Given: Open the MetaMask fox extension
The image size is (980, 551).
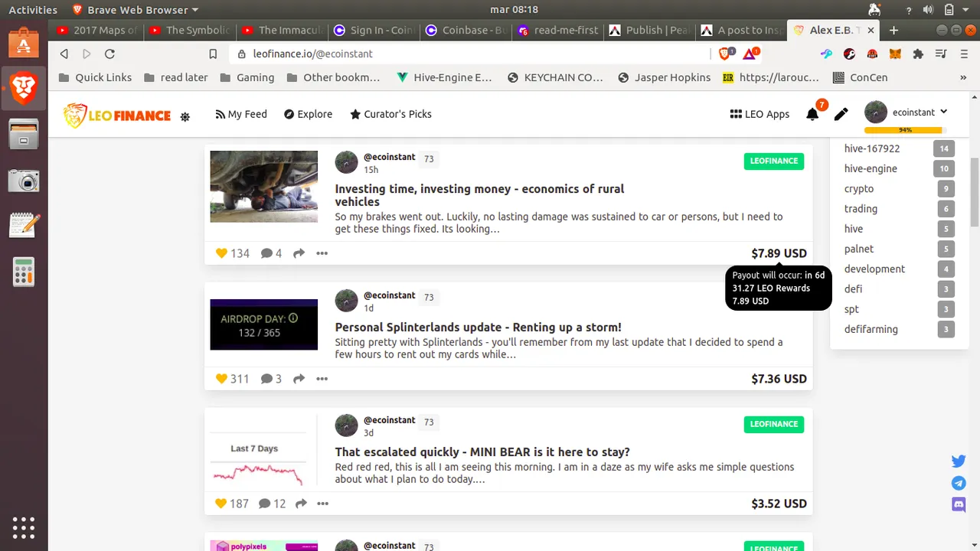Looking at the screenshot, I should (895, 54).
